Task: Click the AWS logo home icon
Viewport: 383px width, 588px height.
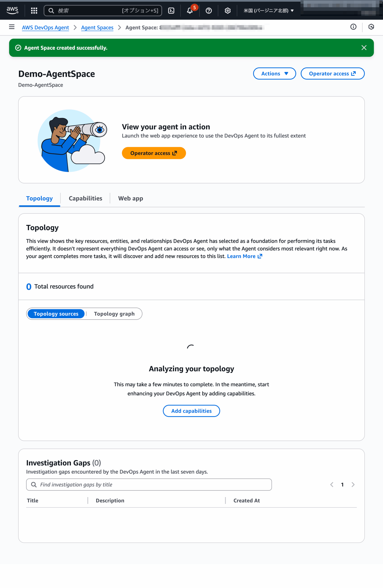Action: point(12,10)
